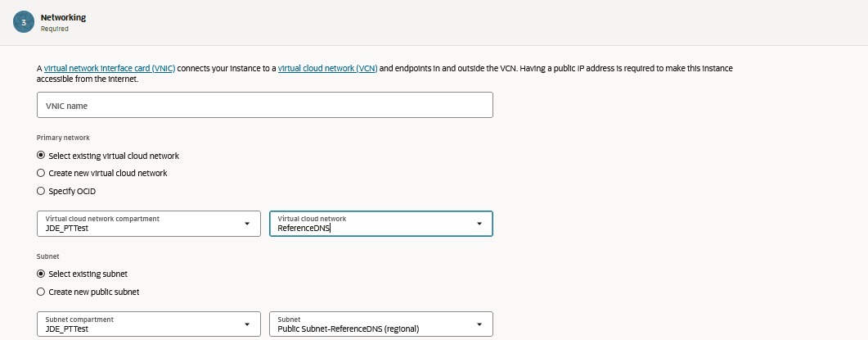Pick the Specify OCID radio option
The image size is (868, 340).
(42, 191)
